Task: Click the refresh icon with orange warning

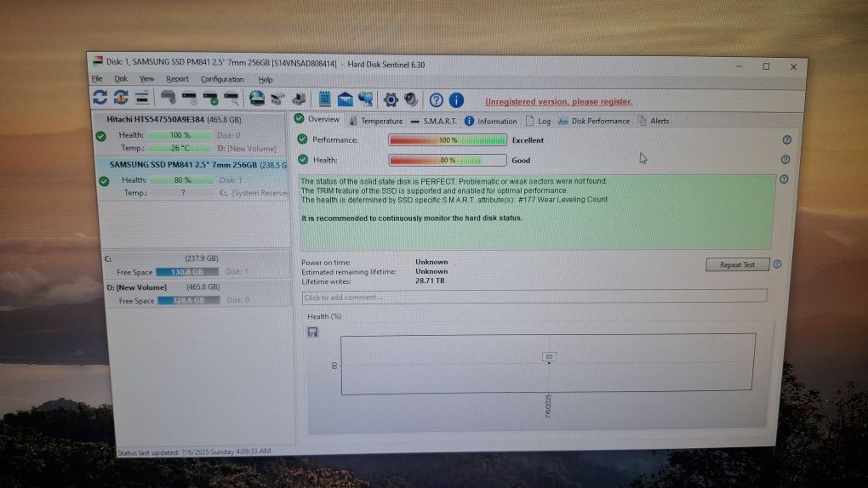Action: click(x=121, y=98)
